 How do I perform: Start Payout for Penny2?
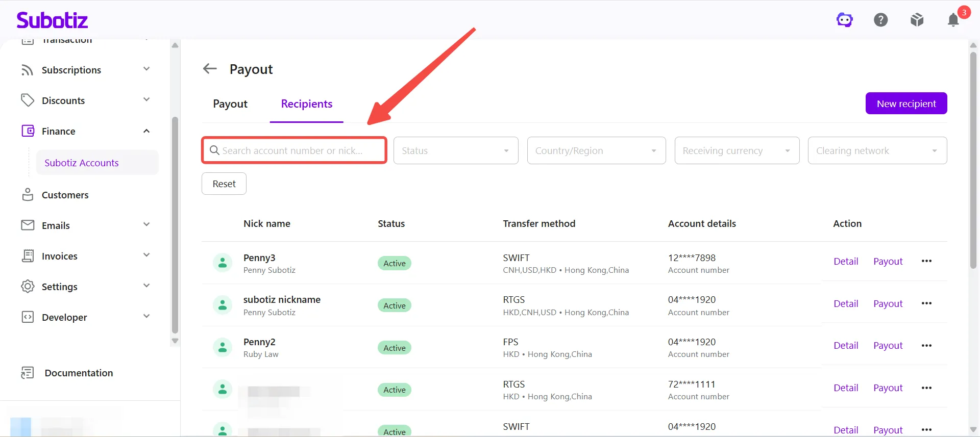coord(888,345)
